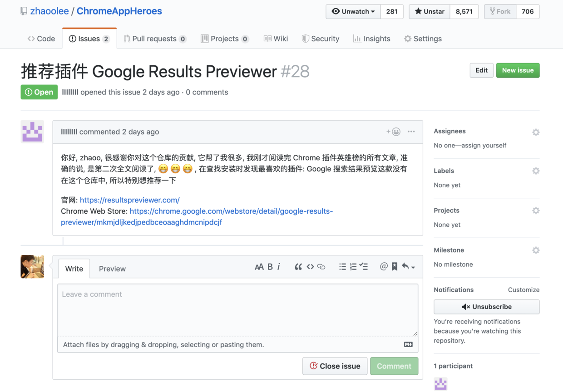
Task: View the 8,571 stargazers count
Action: click(464, 11)
